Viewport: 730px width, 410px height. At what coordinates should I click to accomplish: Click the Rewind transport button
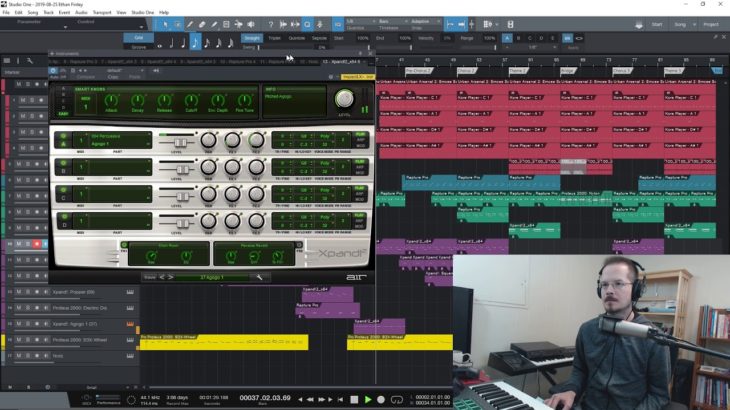coord(310,399)
